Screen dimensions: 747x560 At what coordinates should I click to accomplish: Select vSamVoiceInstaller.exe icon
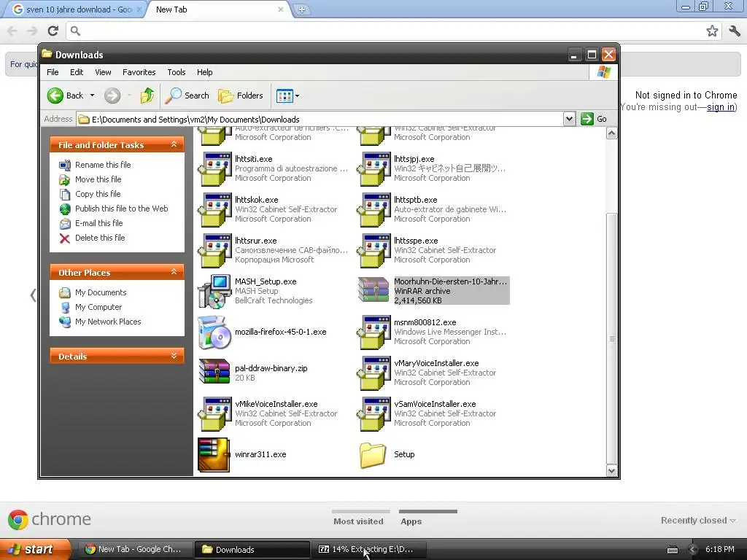click(374, 414)
